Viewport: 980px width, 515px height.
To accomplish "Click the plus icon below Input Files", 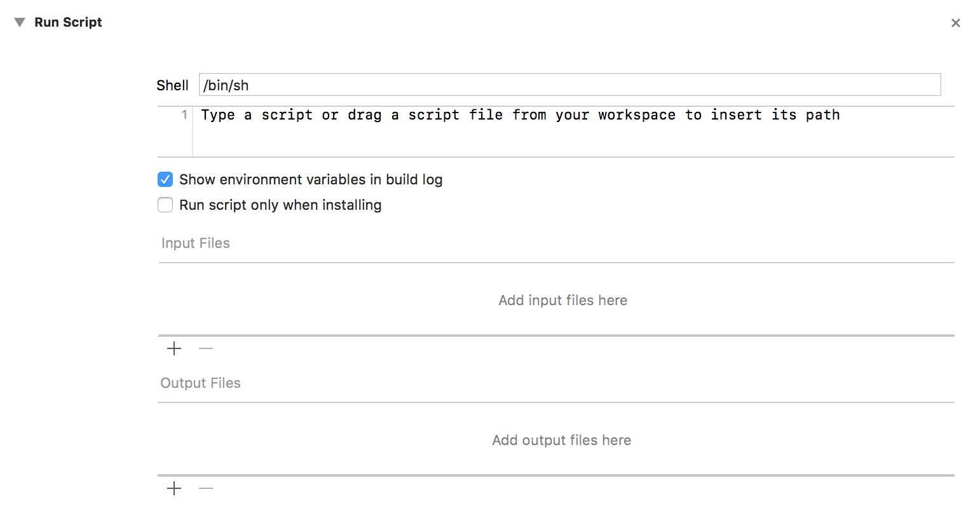I will tap(174, 348).
